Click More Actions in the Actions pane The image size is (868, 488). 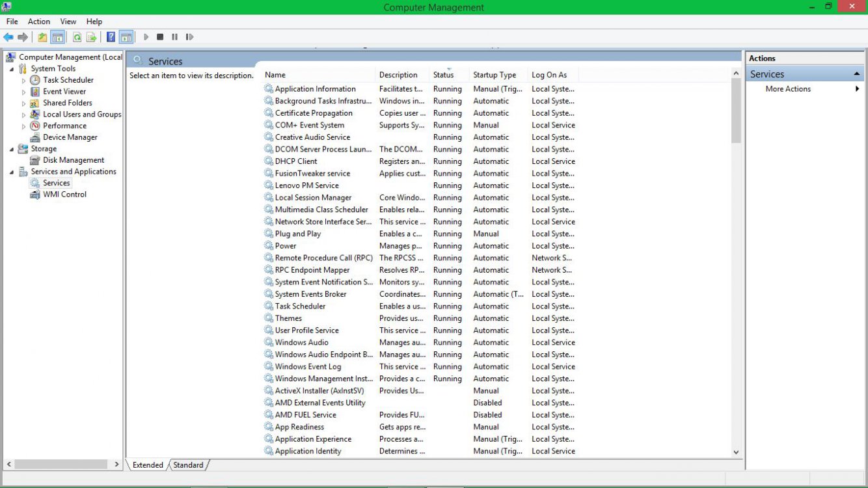tap(788, 89)
